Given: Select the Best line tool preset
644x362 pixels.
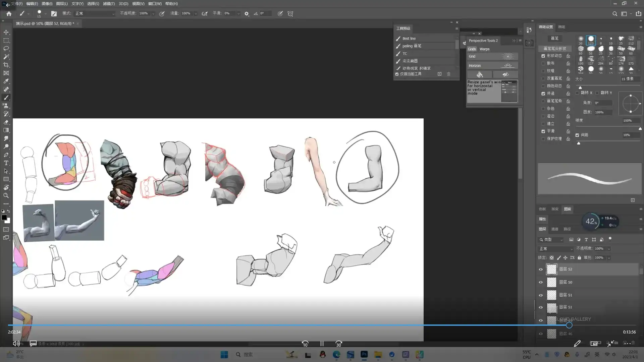Looking at the screenshot, I should [x=409, y=39].
